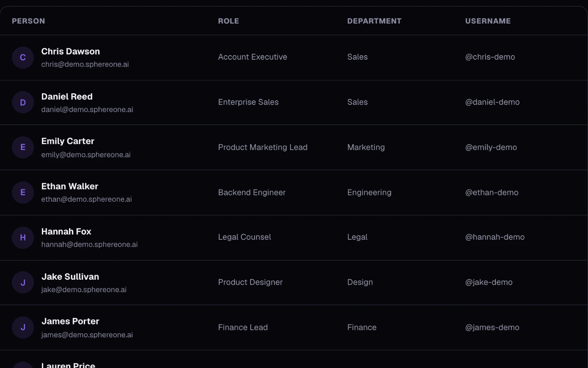The image size is (588, 368).
Task: Click Jake Sullivan's "J" avatar
Action: click(23, 282)
